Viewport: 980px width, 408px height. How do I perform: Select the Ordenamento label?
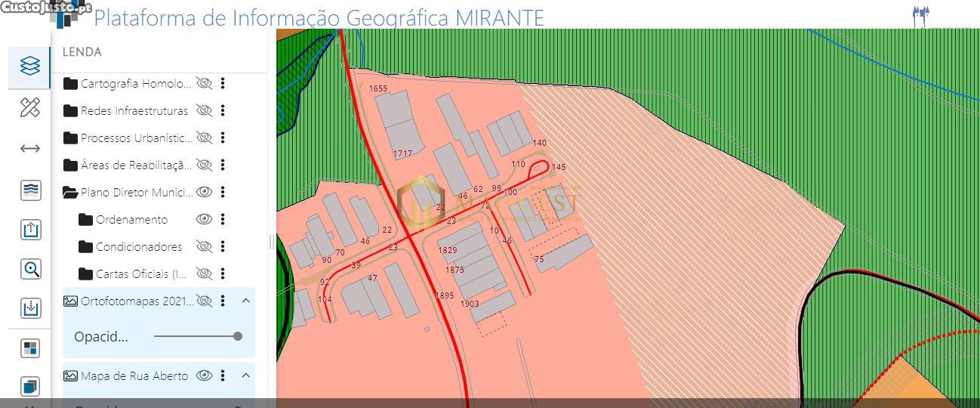[x=132, y=219]
